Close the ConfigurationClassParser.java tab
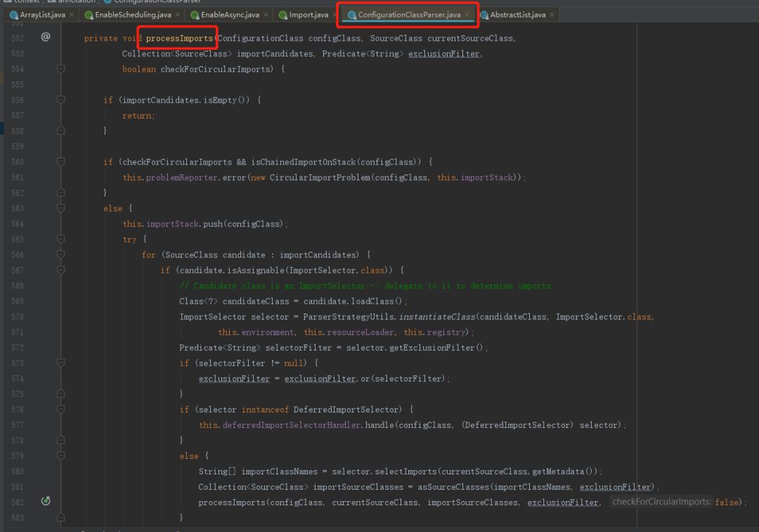This screenshot has height=532, width=759. tap(467, 15)
